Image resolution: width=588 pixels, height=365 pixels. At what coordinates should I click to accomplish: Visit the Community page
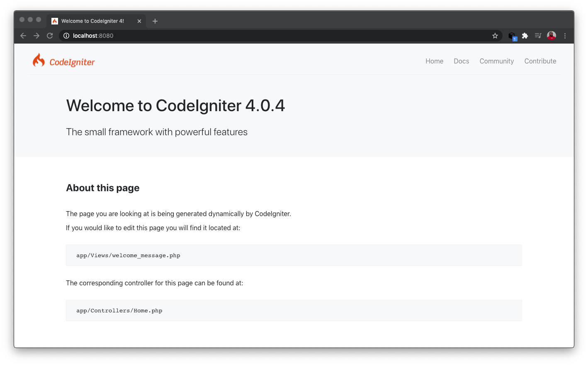pyautogui.click(x=496, y=61)
